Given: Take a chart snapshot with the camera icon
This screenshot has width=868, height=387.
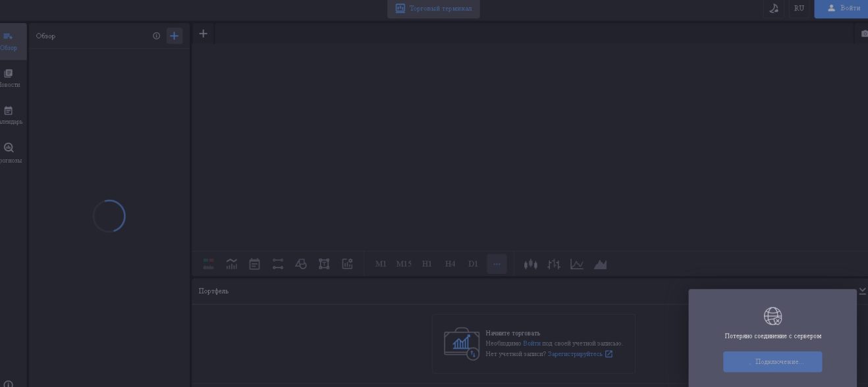Looking at the screenshot, I should pyautogui.click(x=863, y=32).
